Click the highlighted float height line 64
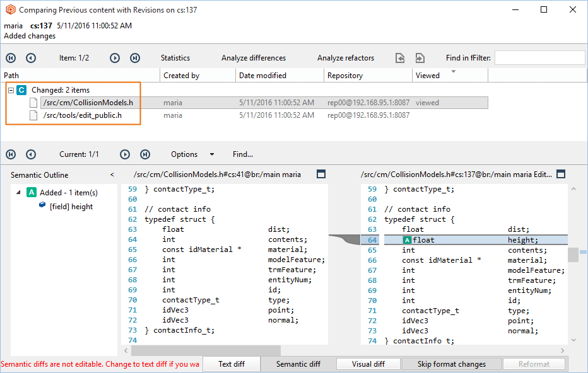This screenshot has width=588, height=373. pos(476,240)
